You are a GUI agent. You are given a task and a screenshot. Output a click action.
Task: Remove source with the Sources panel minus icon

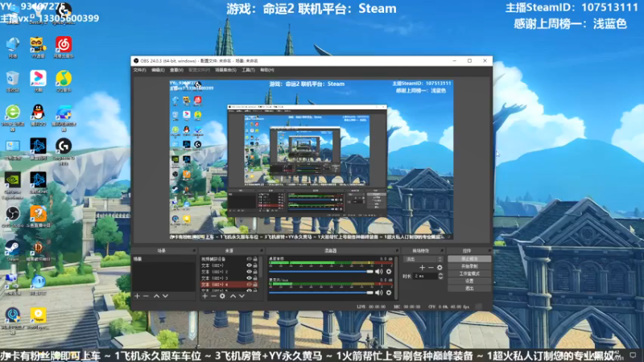pos(213,296)
